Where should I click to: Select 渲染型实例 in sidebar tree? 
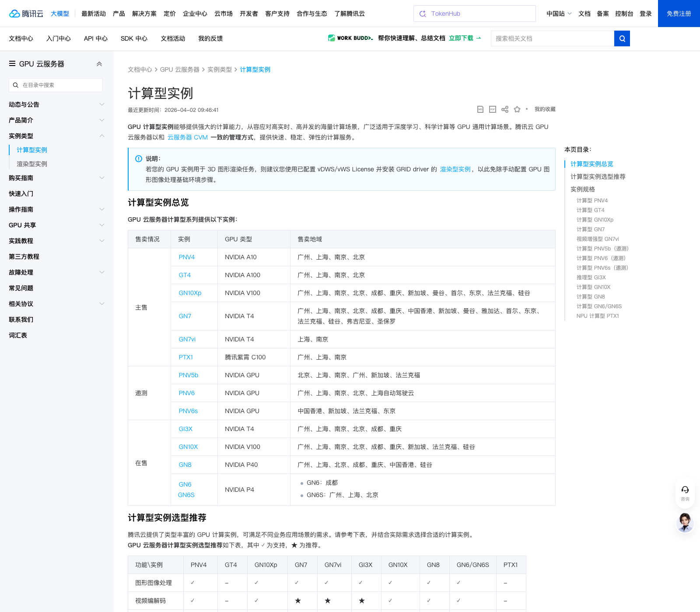click(x=32, y=164)
